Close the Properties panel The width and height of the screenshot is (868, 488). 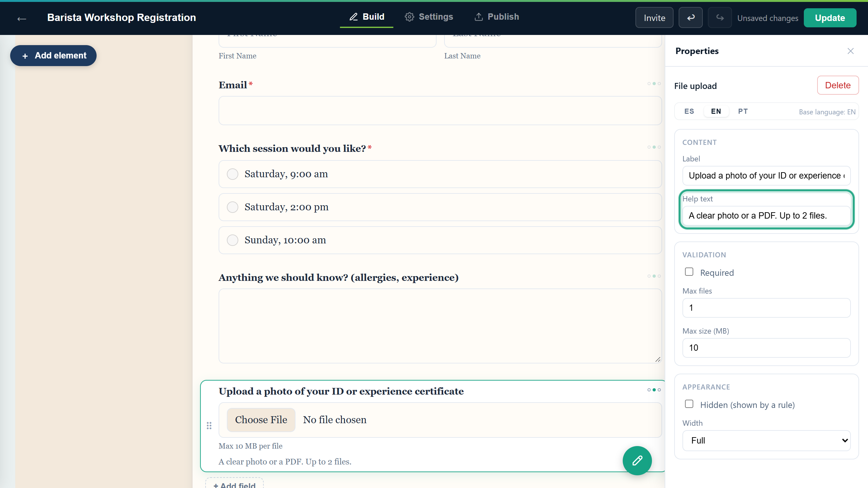851,51
